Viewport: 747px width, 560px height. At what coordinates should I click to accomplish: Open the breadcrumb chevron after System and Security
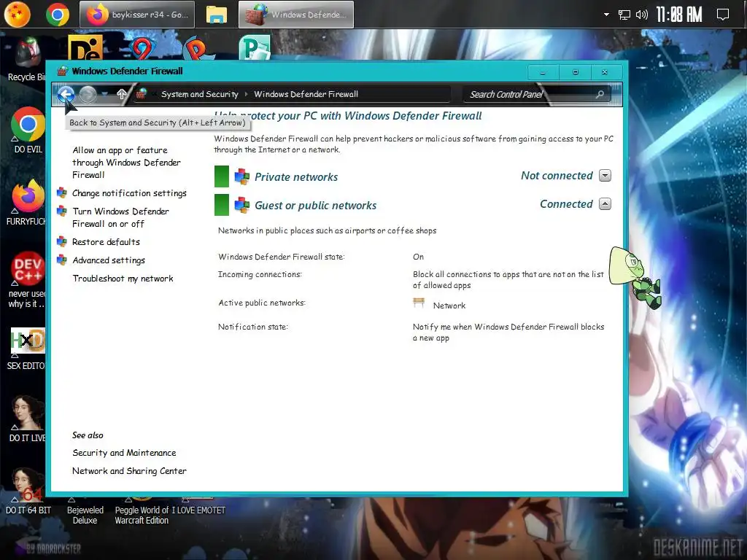point(247,94)
